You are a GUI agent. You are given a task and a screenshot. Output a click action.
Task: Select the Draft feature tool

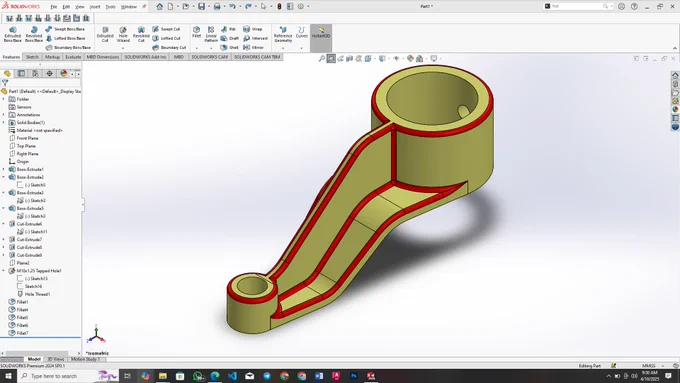tap(229, 38)
